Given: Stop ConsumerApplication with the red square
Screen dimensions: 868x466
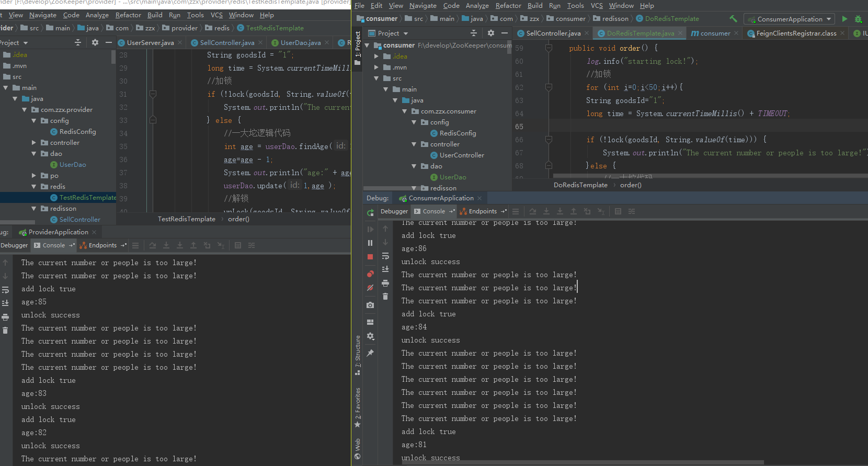Looking at the screenshot, I should pyautogui.click(x=370, y=257).
